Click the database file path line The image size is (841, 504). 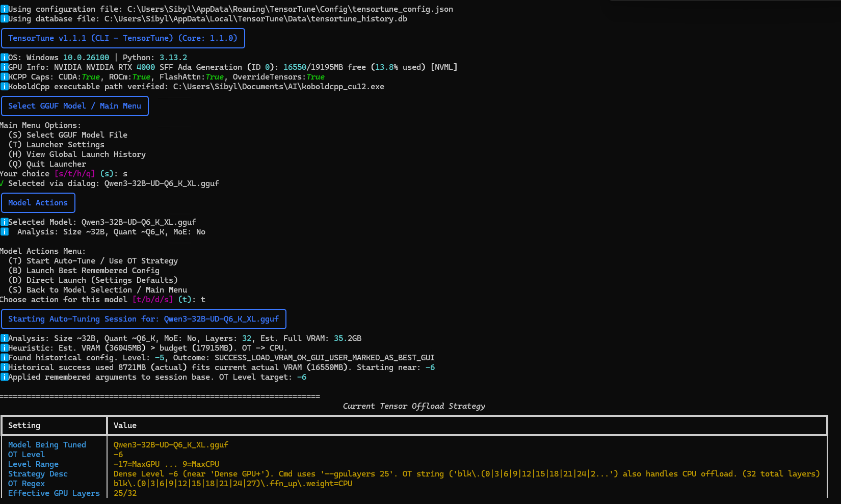pyautogui.click(x=204, y=19)
